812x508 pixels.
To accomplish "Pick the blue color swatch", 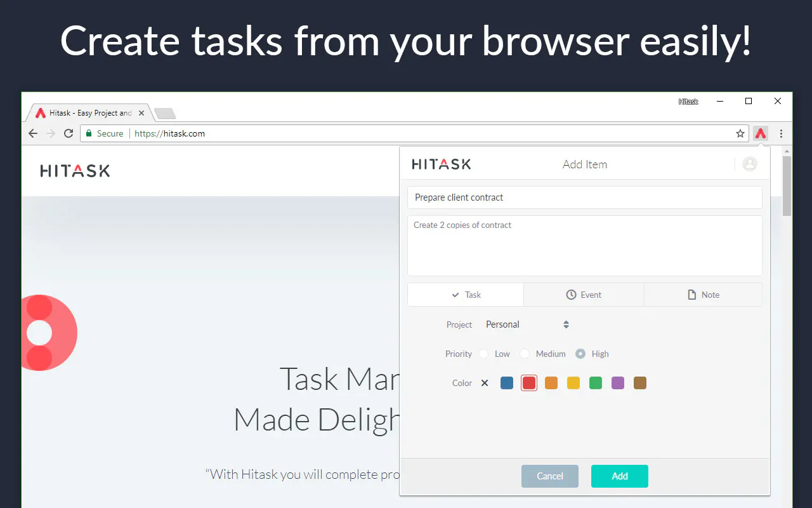I will click(x=507, y=383).
